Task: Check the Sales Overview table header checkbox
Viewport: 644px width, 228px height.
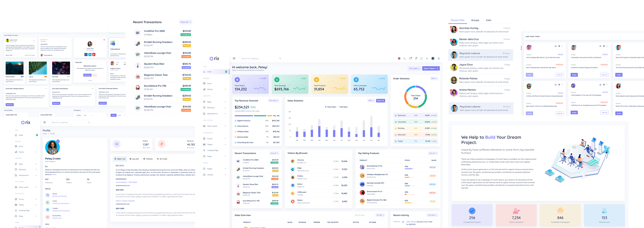Action: (x=238, y=222)
